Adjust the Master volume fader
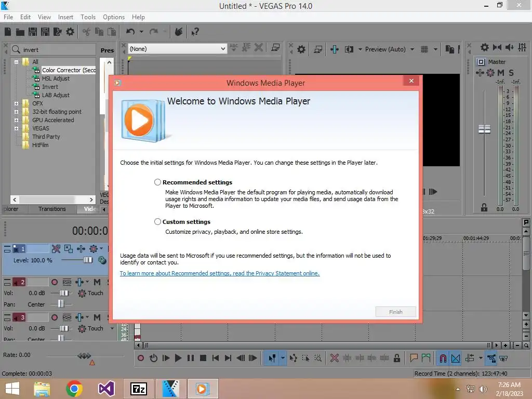Image resolution: width=532 pixels, height=399 pixels. pos(484,129)
